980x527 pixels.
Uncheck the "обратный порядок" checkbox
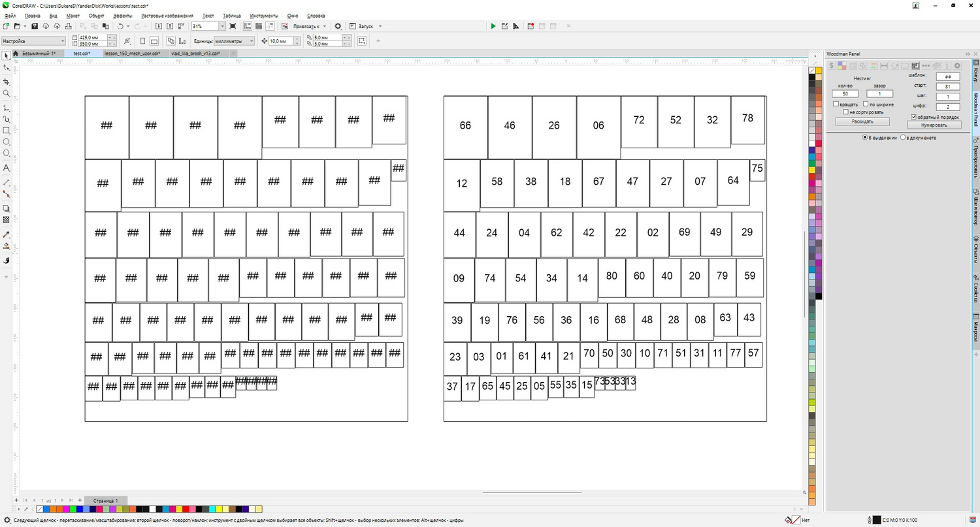(913, 117)
